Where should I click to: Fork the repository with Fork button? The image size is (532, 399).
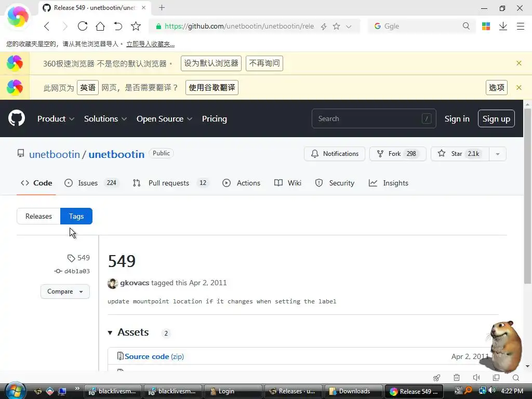397,154
